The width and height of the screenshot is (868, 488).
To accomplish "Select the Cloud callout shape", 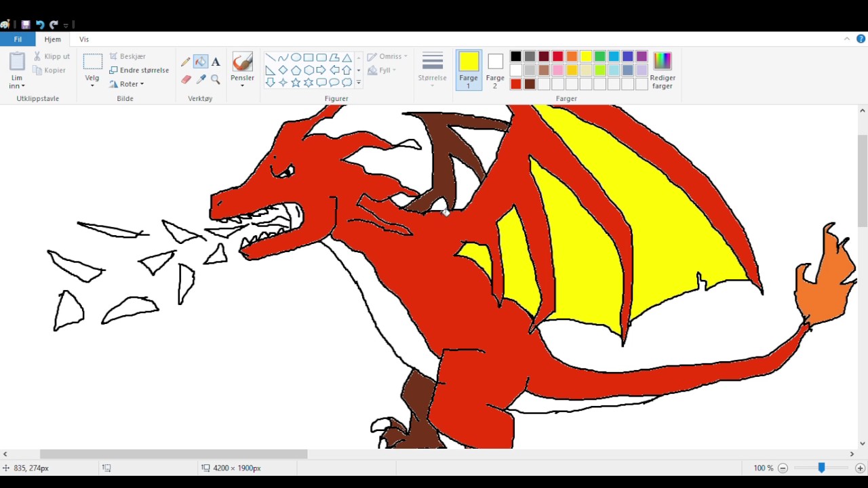I will coord(347,83).
